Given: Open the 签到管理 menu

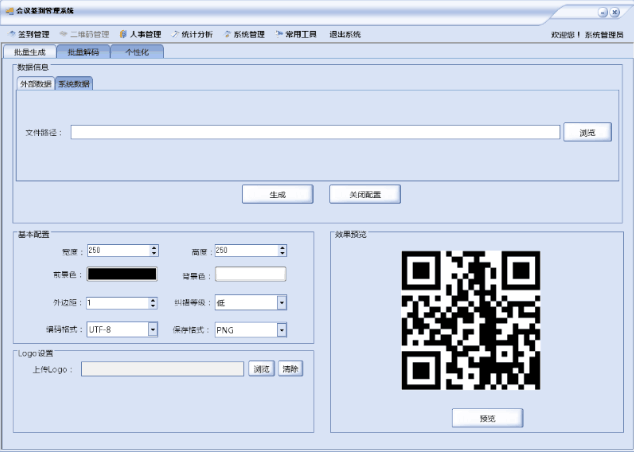Looking at the screenshot, I should click(29, 34).
